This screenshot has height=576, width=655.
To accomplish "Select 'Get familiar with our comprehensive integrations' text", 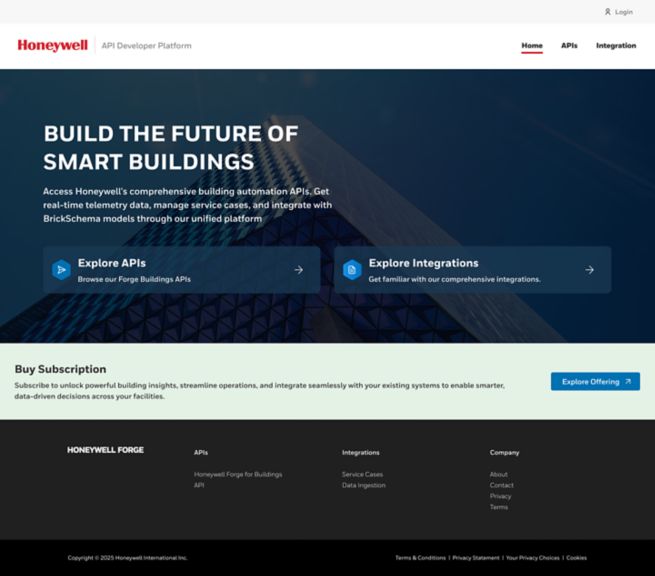I will 454,279.
